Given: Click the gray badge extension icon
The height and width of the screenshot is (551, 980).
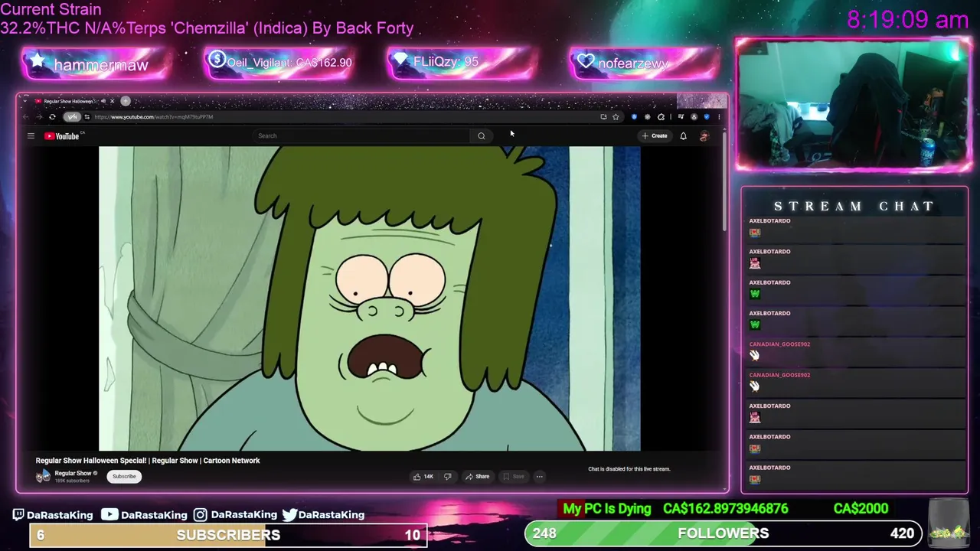Looking at the screenshot, I should coord(648,117).
